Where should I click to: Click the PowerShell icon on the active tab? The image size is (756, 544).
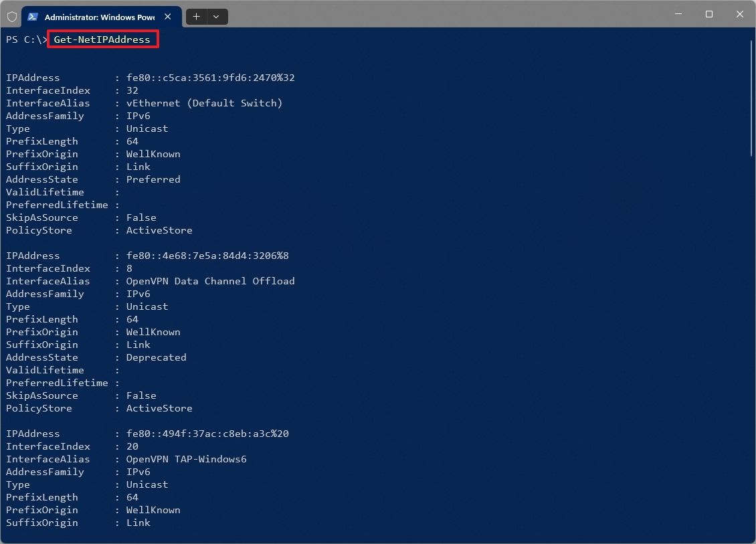pyautogui.click(x=33, y=17)
